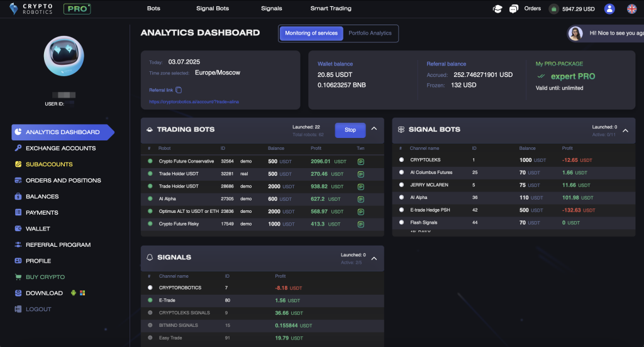Collapse the Signal Bots panel
This screenshot has width=644, height=347.
point(625,131)
